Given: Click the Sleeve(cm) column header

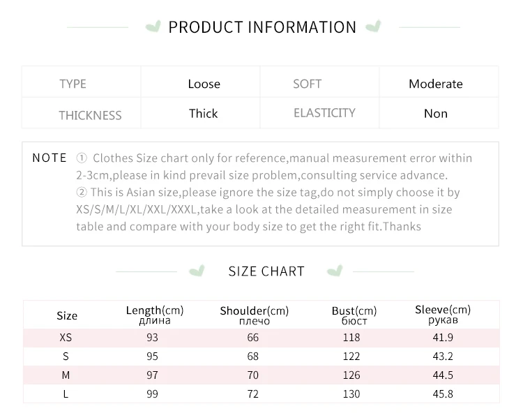Looking at the screenshot, I should [443, 314].
